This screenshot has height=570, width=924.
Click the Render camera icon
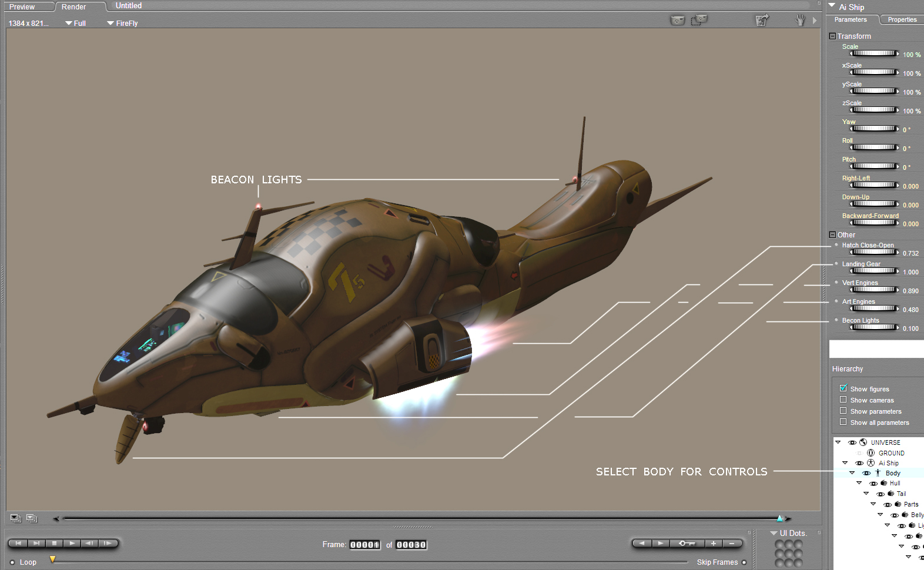pos(678,21)
